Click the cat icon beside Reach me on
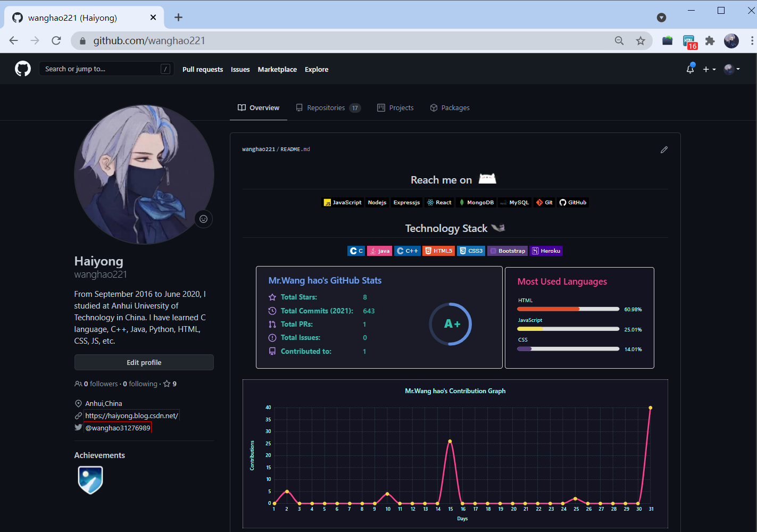 click(487, 179)
